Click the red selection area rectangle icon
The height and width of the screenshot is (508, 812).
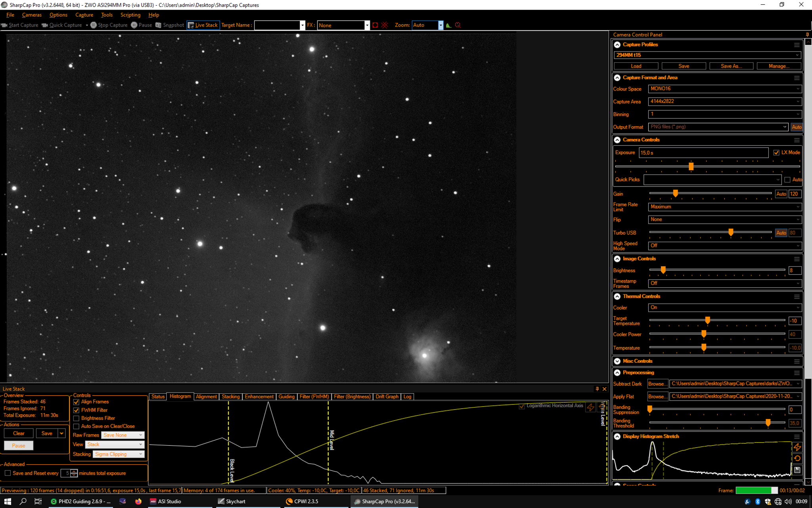point(375,25)
